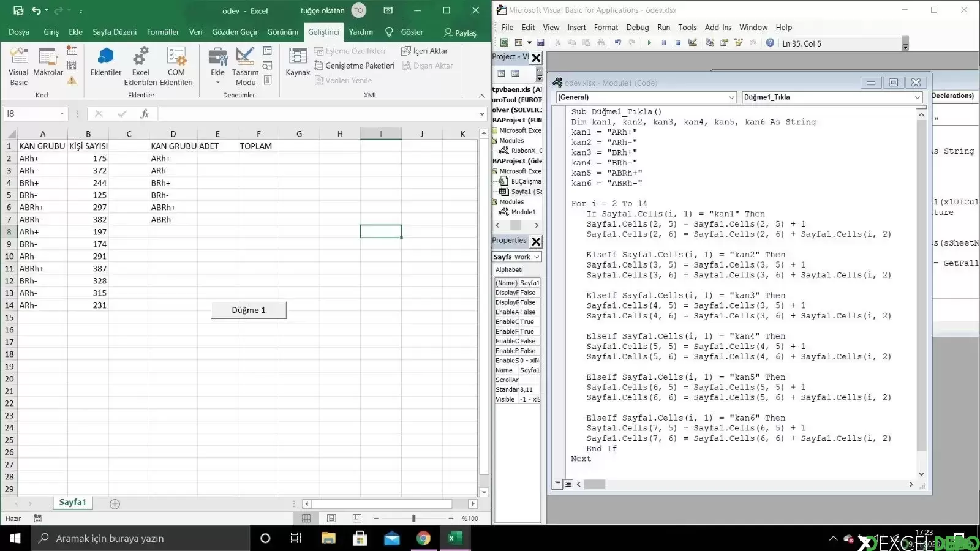Open Properties Window icon in VBA toolbar
Viewport: 980px width, 551px height.
click(x=724, y=43)
